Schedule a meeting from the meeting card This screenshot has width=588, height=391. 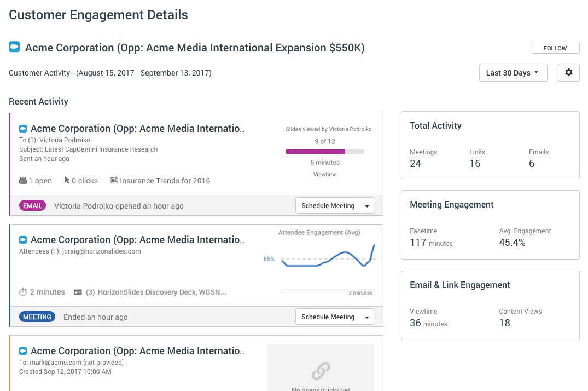pos(328,317)
